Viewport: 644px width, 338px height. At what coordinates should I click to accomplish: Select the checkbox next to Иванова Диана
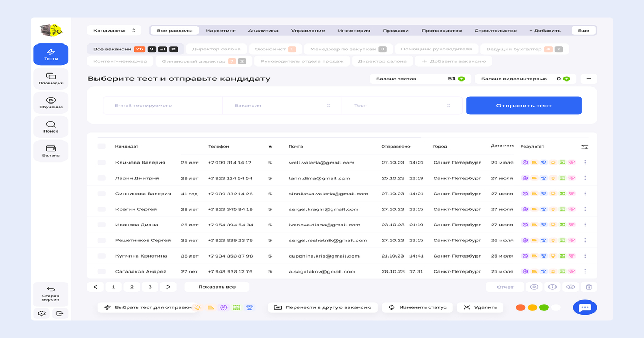[101, 225]
